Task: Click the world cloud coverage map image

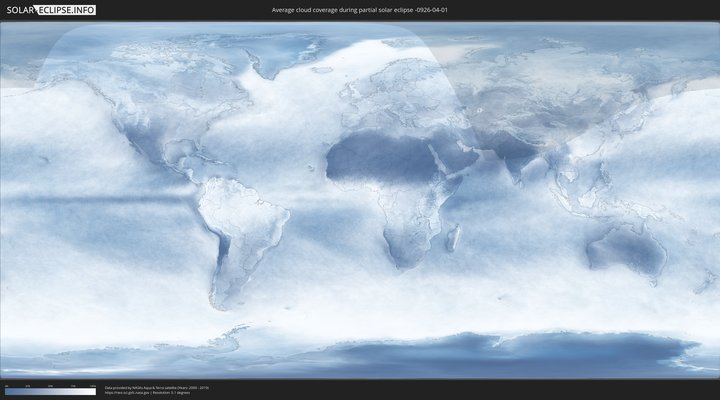Action: click(x=360, y=200)
